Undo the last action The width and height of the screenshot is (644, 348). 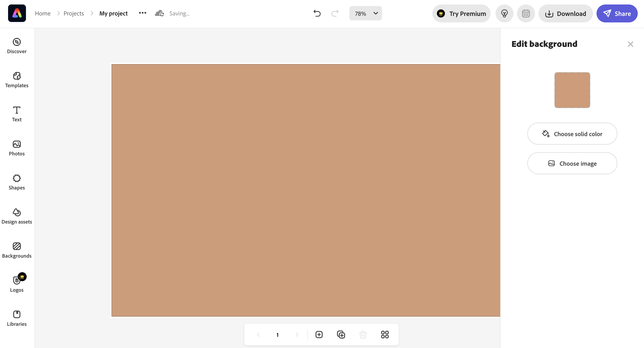317,13
